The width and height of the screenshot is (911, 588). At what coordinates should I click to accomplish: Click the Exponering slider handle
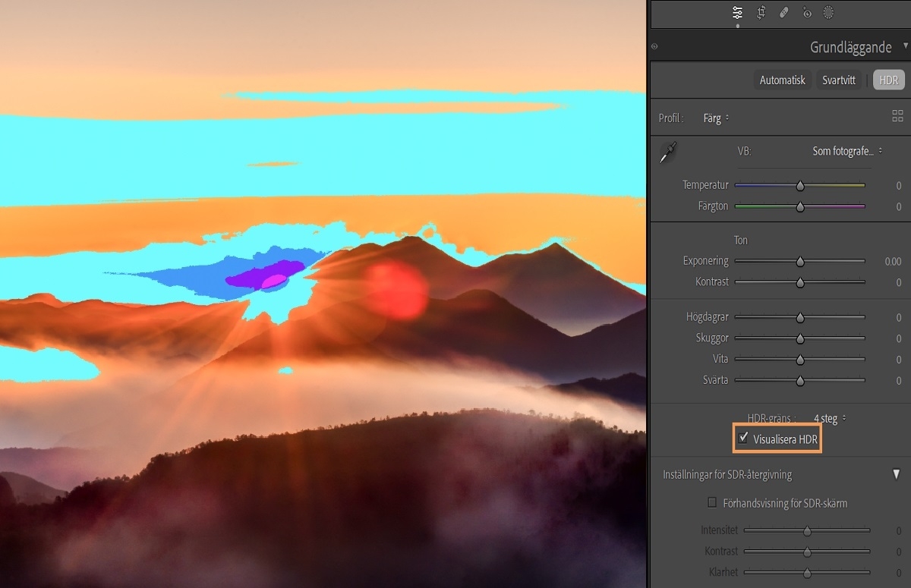point(799,261)
